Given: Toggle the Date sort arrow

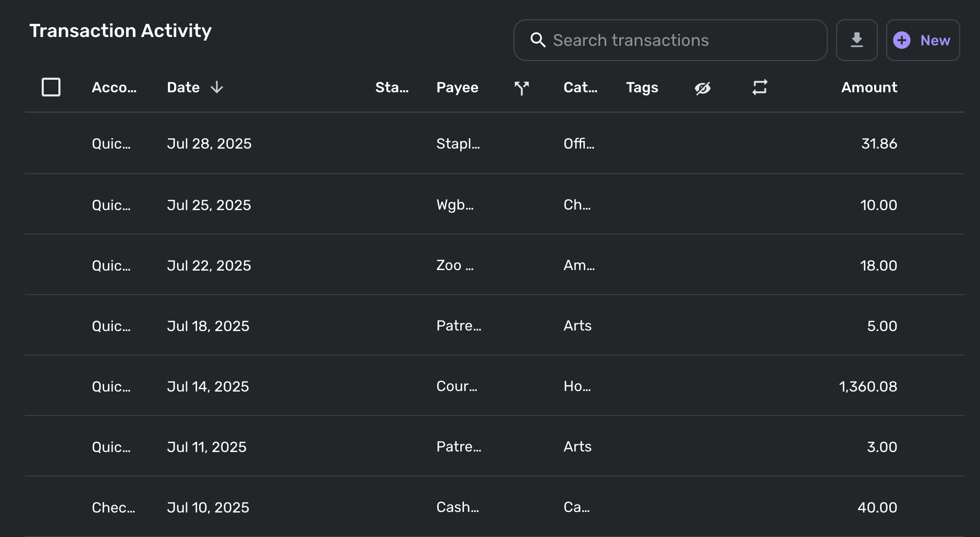Looking at the screenshot, I should click(217, 87).
